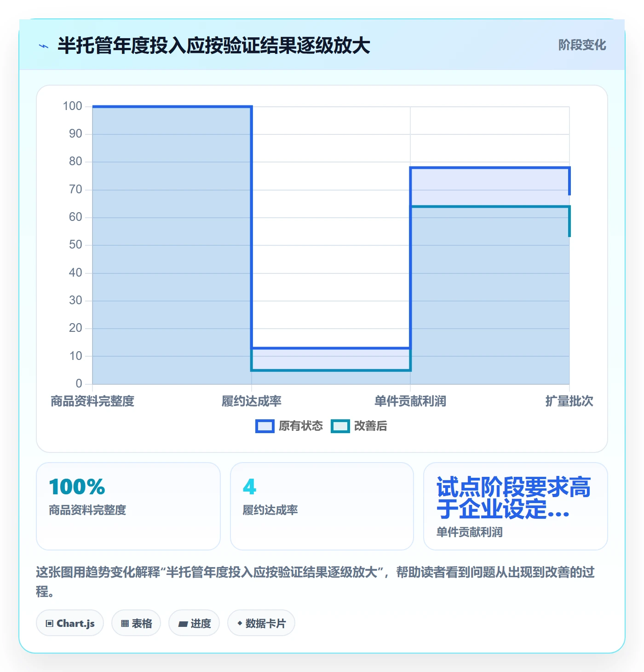Click 商品资料完整度 label under 100% card
Viewport: 644px width, 672px height.
click(x=87, y=510)
